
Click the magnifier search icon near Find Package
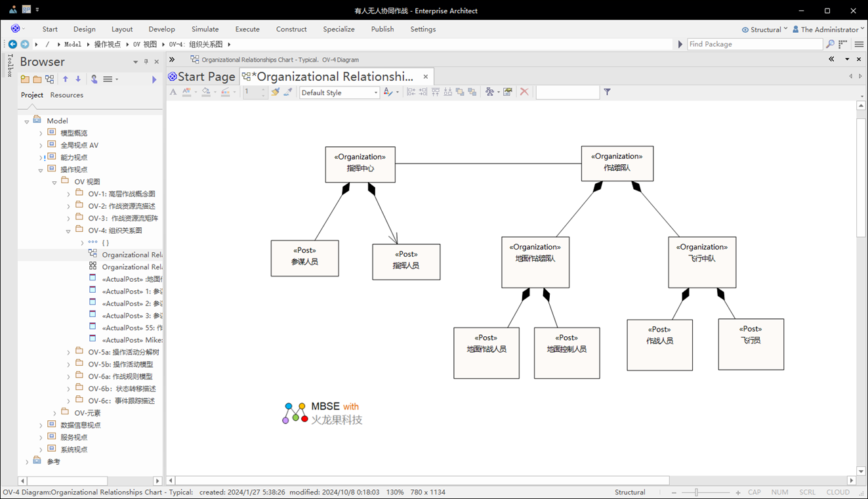(x=830, y=44)
